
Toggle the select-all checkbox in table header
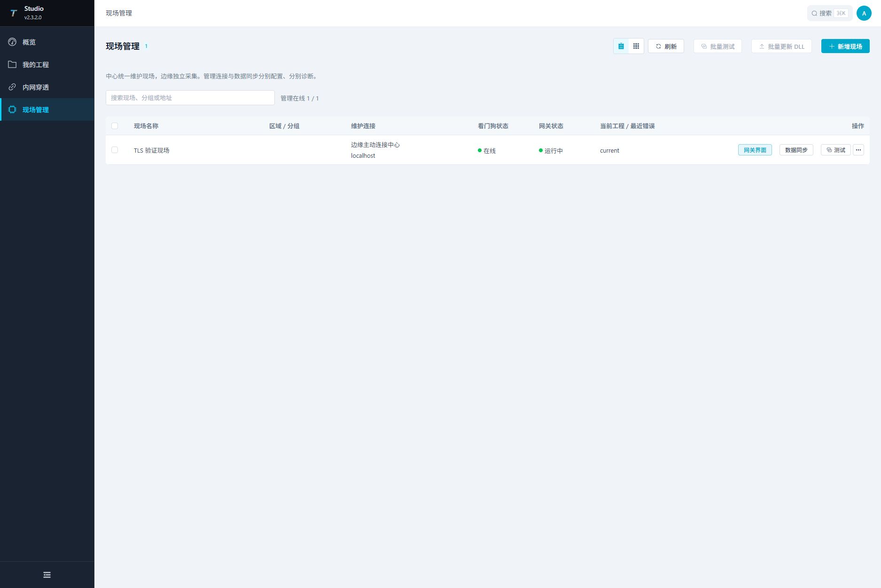tap(115, 126)
